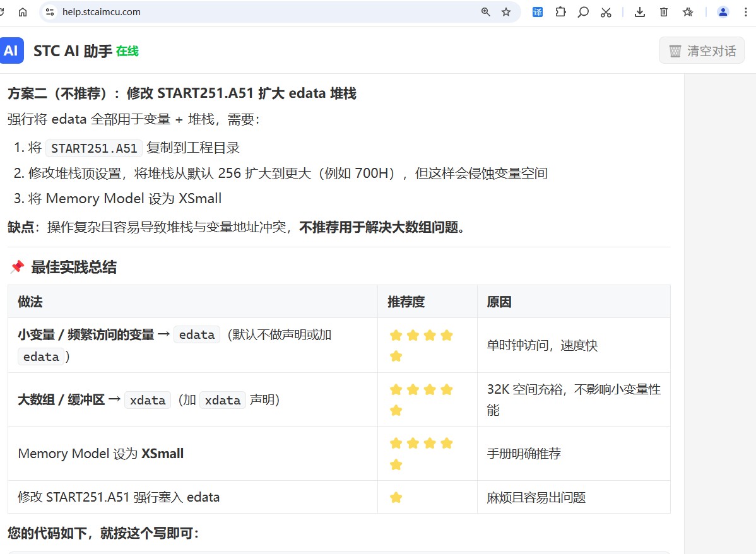756x554 pixels.
Task: Click the red pushpin icon by 最佳实践总结
Action: pyautogui.click(x=18, y=267)
